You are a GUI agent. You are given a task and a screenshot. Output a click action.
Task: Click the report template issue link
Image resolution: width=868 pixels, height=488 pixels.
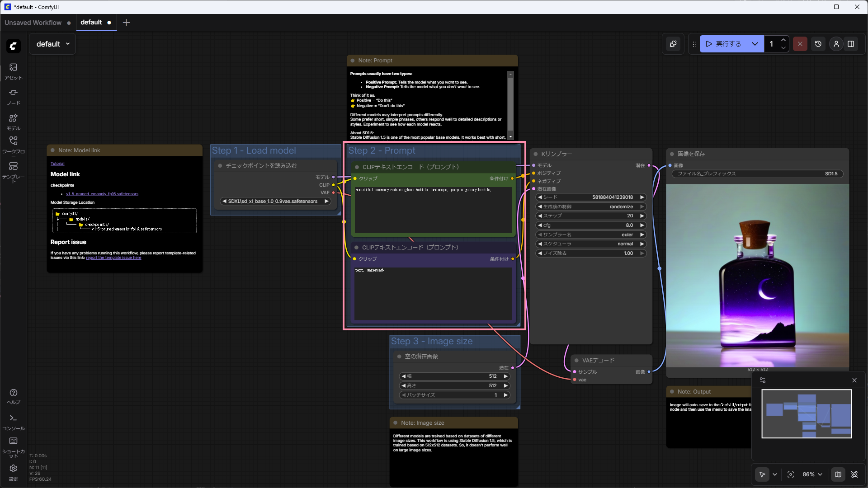pos(113,258)
